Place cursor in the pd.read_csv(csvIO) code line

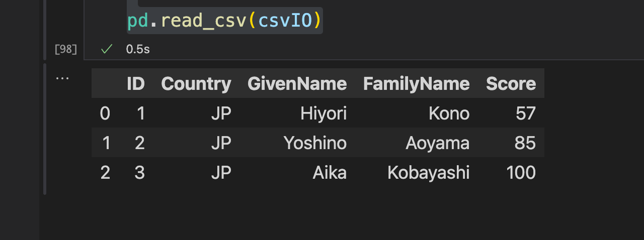tap(224, 21)
